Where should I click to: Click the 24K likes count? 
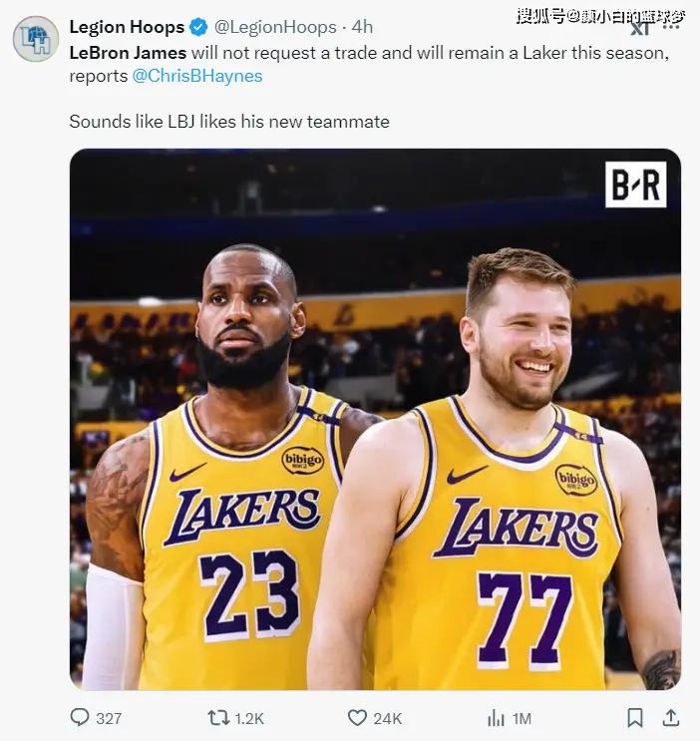tap(387, 718)
